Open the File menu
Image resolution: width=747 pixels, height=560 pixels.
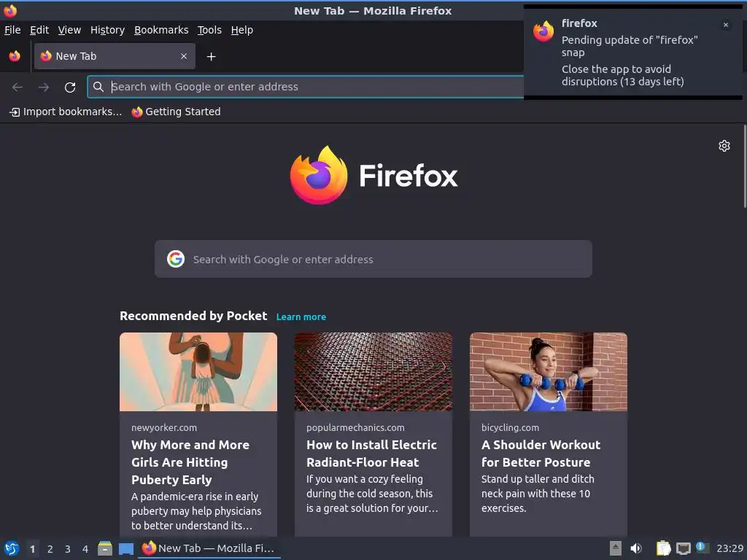pyautogui.click(x=12, y=30)
